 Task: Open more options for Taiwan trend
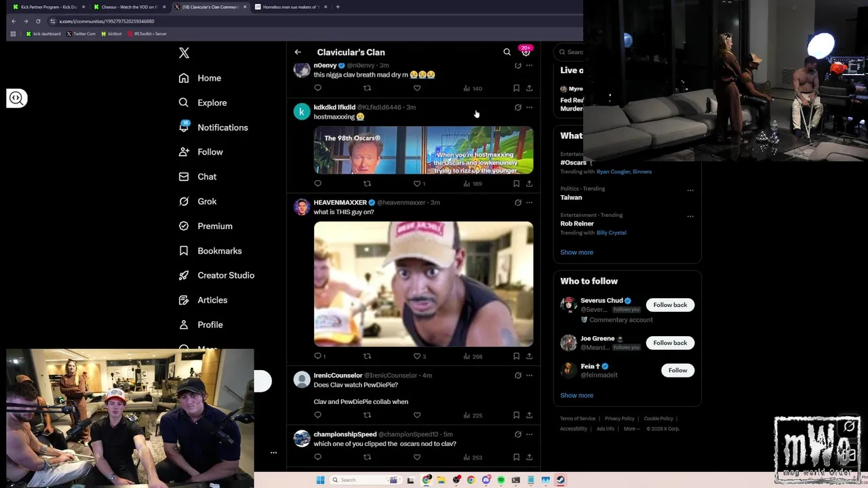(x=690, y=190)
